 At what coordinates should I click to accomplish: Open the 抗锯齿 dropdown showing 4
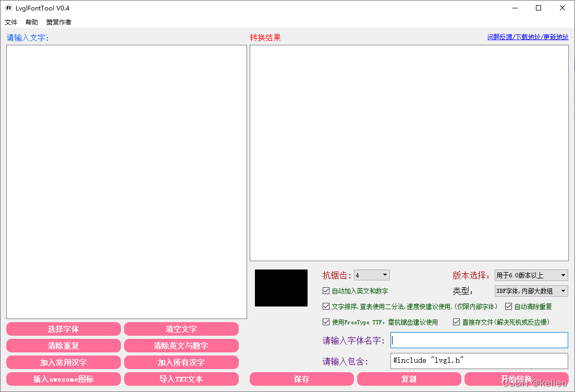click(x=372, y=275)
